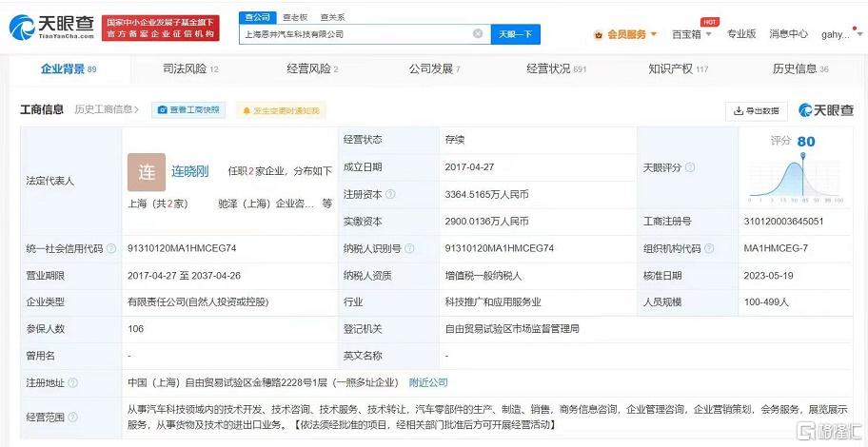This screenshot has width=868, height=447.
Task: Click the 增值税一般纳税人 value
Action: (x=483, y=276)
